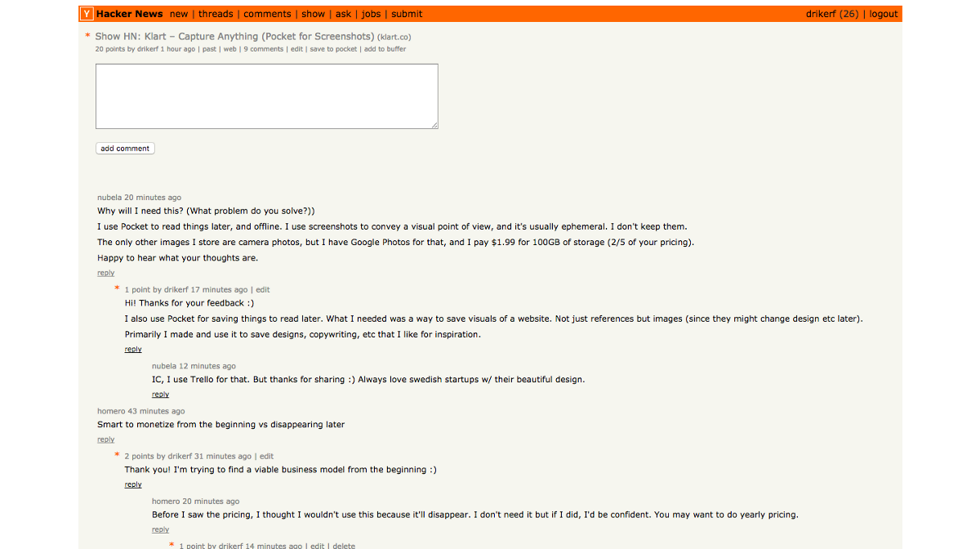The image size is (980, 549).
Task: Click into the comment text area
Action: (x=267, y=96)
